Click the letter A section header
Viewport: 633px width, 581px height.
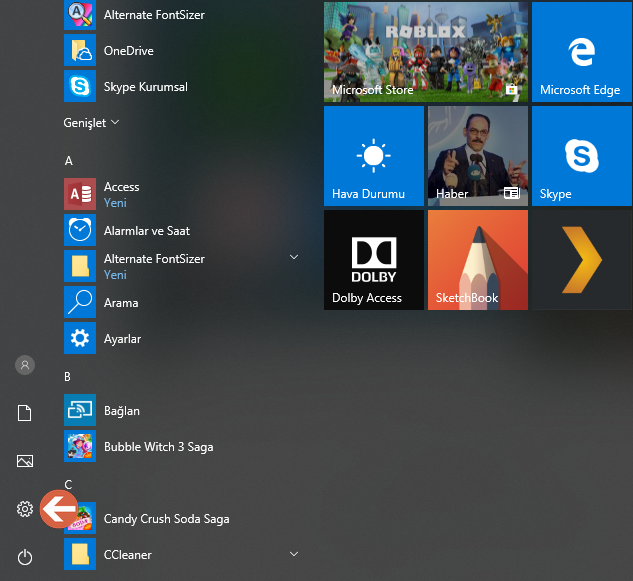point(69,161)
